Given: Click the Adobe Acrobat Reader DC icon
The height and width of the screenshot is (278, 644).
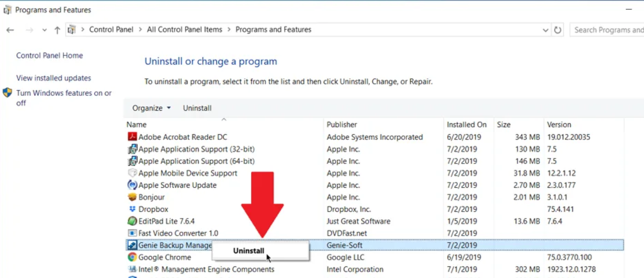Looking at the screenshot, I should (x=132, y=137).
